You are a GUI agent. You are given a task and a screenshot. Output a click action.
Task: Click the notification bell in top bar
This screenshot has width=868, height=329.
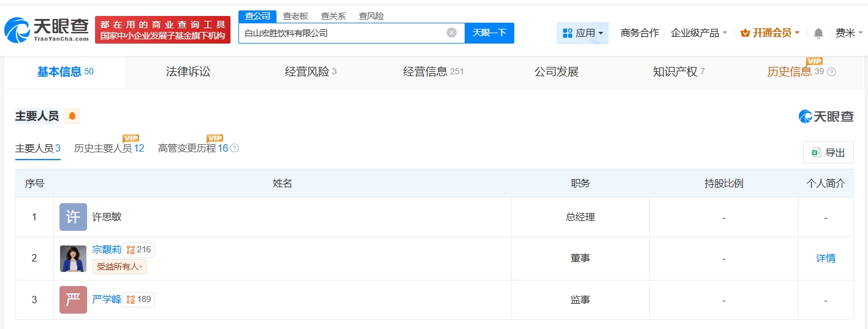[818, 33]
